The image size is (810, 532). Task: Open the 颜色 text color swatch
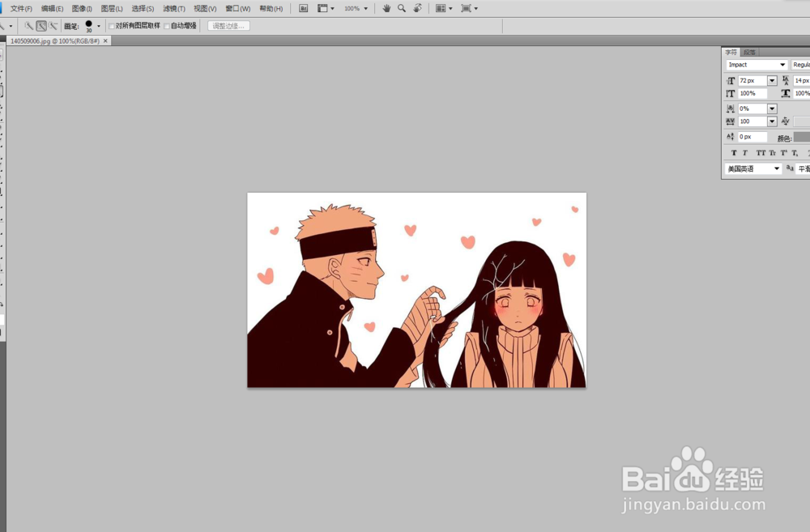[802, 137]
